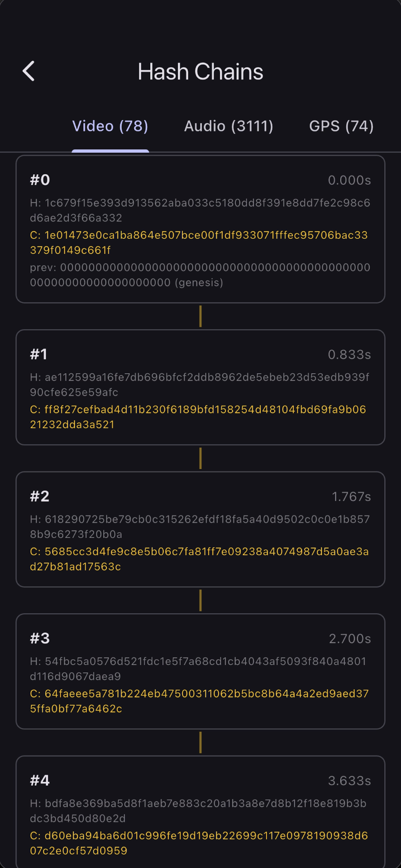Viewport: 401px width, 868px height.
Task: Select the Video (78) tab
Action: coord(110,126)
